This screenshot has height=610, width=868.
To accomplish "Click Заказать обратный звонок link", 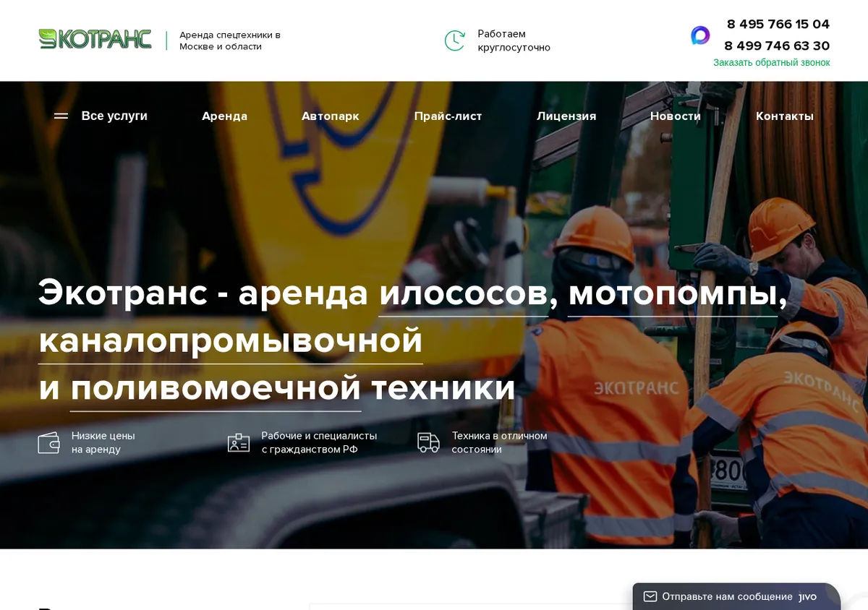I will coord(772,63).
